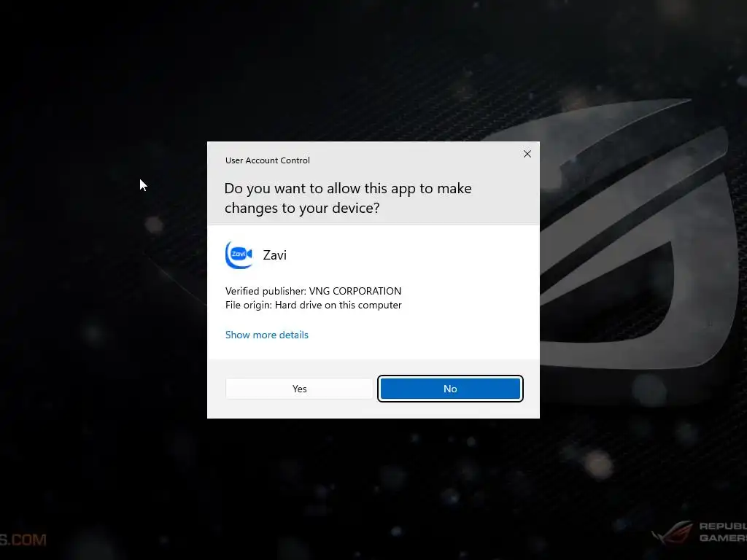The image size is (747, 560).
Task: Click the User Account Control title text
Action: (x=267, y=160)
